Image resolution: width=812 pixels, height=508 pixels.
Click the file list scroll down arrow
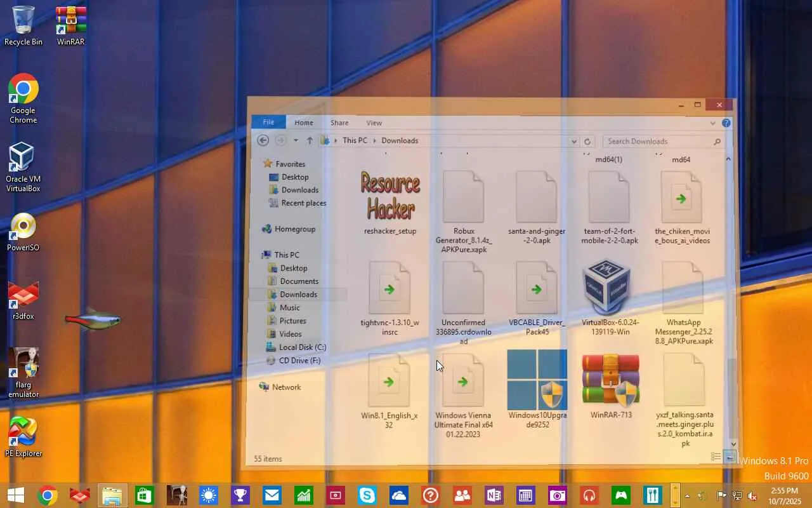coord(733,444)
